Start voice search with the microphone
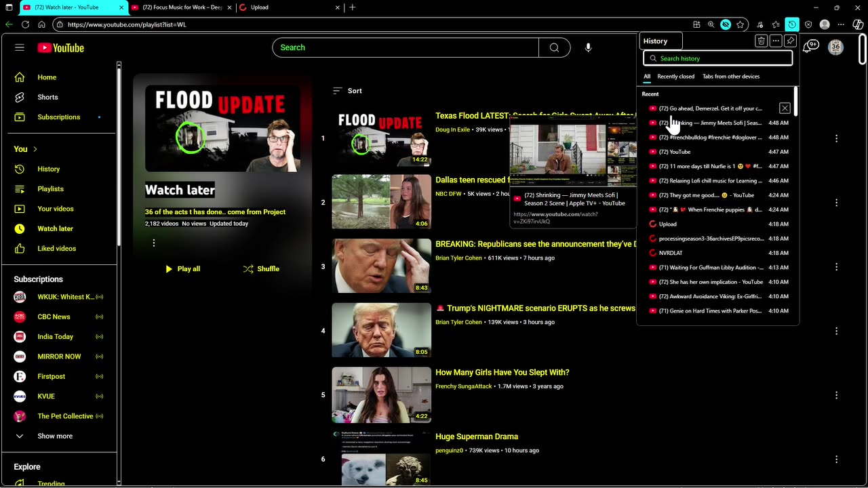Viewport: 868px width, 488px height. point(588,47)
